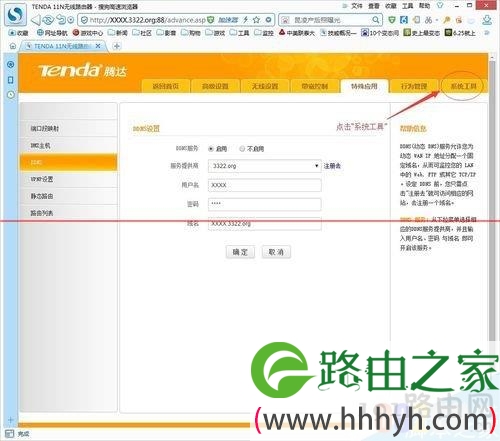This screenshot has height=441, width=500.
Task: Click the forward navigation arrow icon
Action: point(48,20)
